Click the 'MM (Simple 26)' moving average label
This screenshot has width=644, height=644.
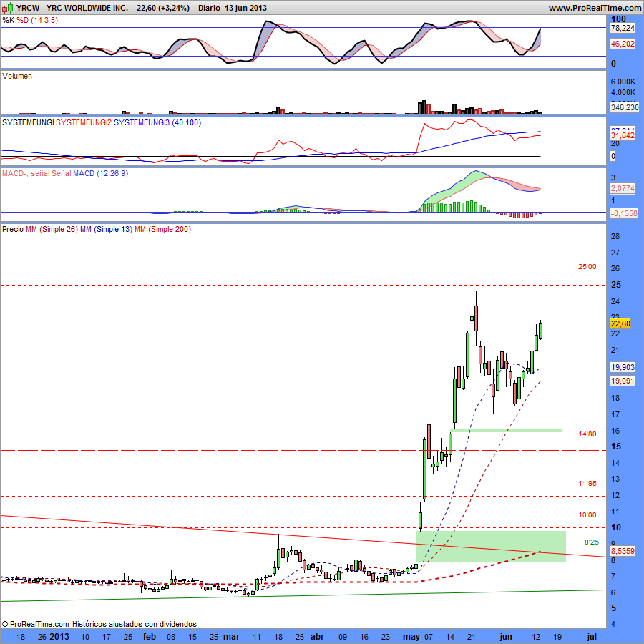click(52, 229)
